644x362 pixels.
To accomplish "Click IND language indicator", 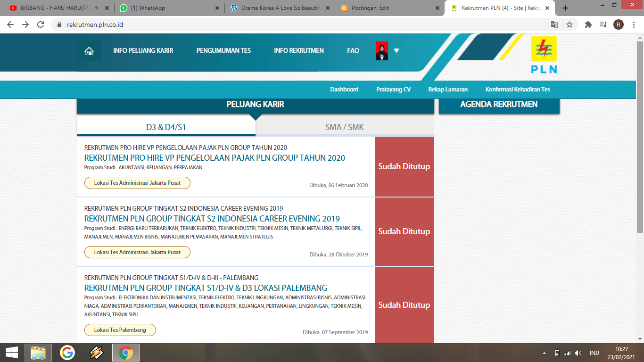I will point(594,353).
